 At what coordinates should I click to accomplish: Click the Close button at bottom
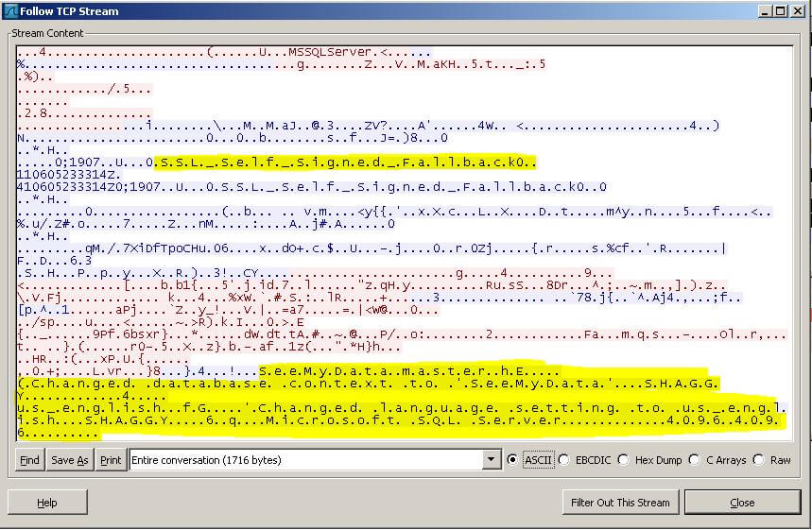742,502
